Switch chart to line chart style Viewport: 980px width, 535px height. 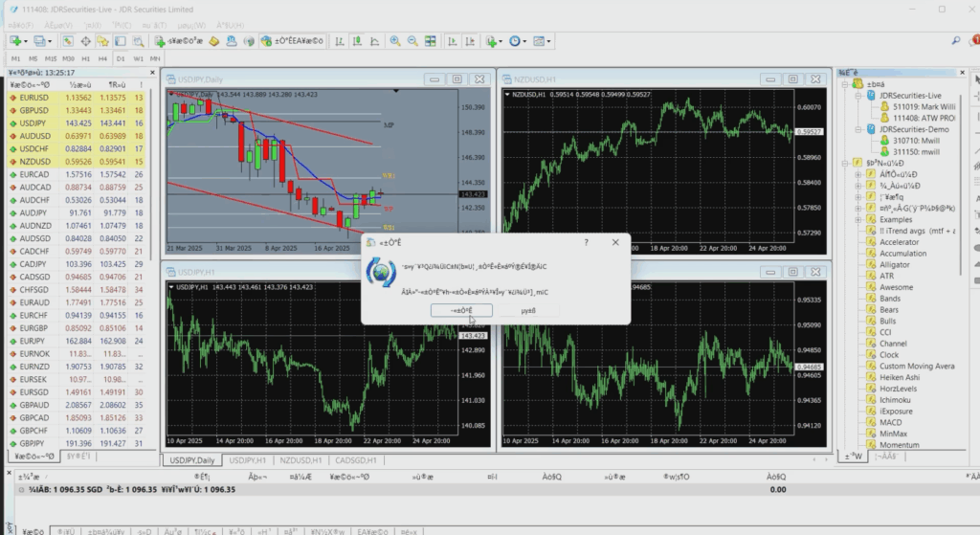point(374,41)
